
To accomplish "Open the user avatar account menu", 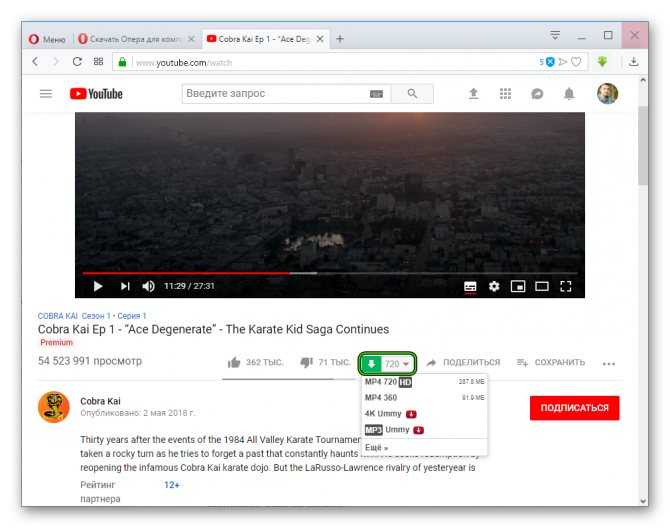I will pos(607,94).
